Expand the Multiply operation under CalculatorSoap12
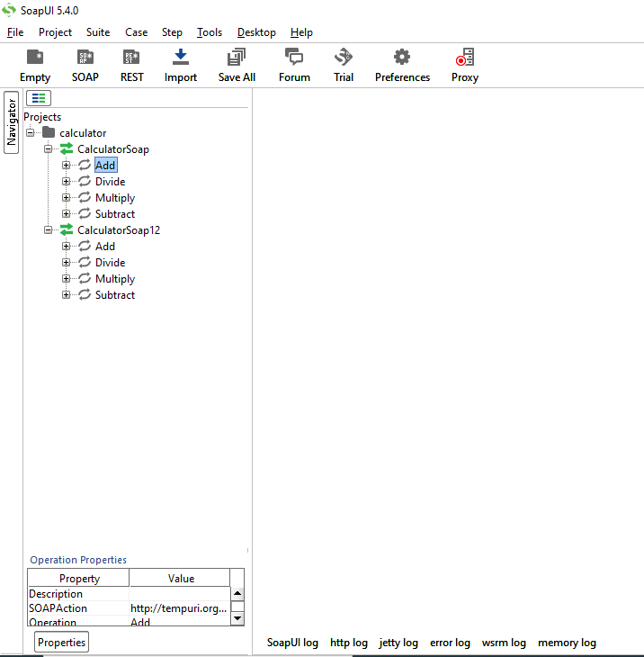644x657 pixels. pos(66,279)
